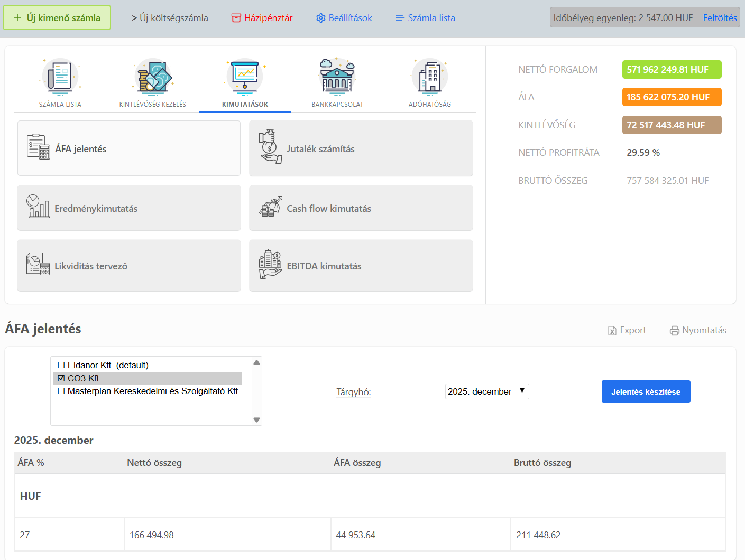Open the Kintlévőség kezelés coins icon
This screenshot has height=560, width=745.
point(153,77)
